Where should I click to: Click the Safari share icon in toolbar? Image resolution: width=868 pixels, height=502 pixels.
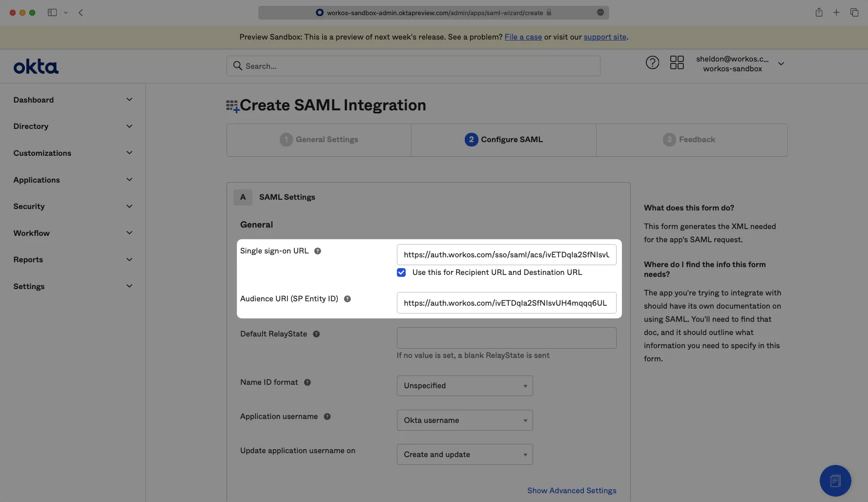[x=819, y=12]
